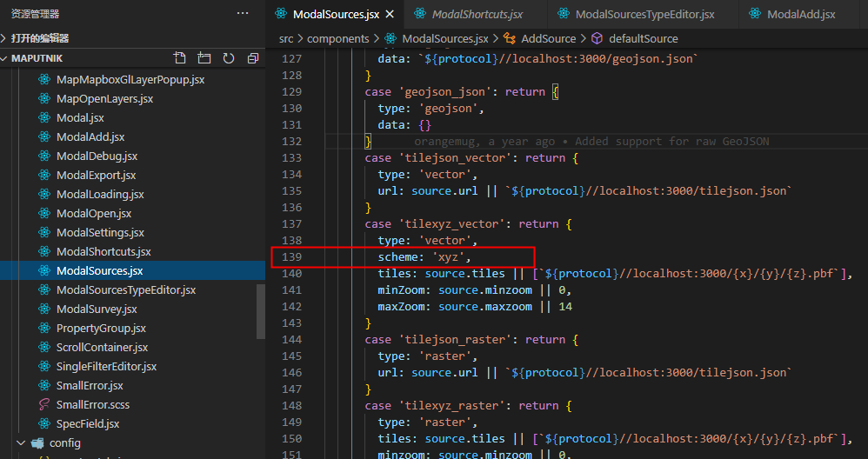This screenshot has height=459, width=868.
Task: Open ModalLoading.jsx file
Action: 100,194
